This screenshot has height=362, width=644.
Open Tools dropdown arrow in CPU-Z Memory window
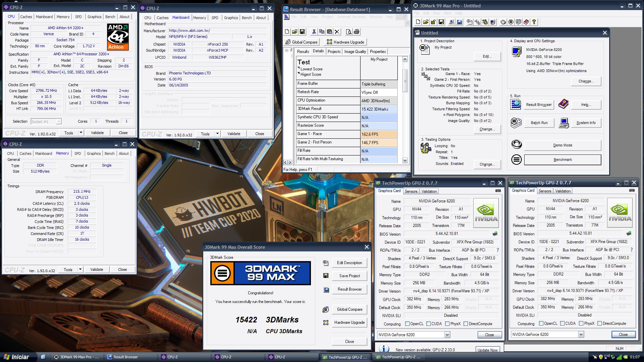click(80, 269)
